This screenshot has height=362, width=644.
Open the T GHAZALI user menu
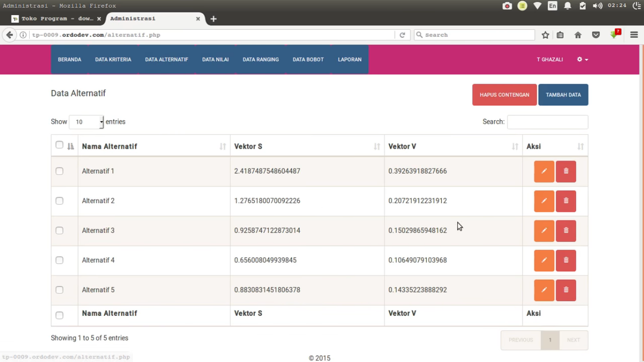click(550, 59)
